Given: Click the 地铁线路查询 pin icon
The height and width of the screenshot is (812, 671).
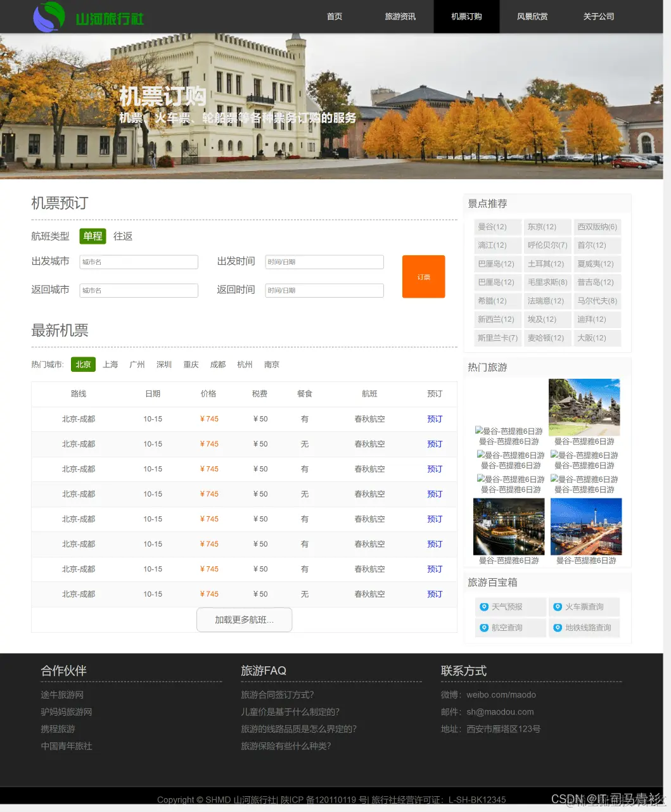Looking at the screenshot, I should click(558, 628).
